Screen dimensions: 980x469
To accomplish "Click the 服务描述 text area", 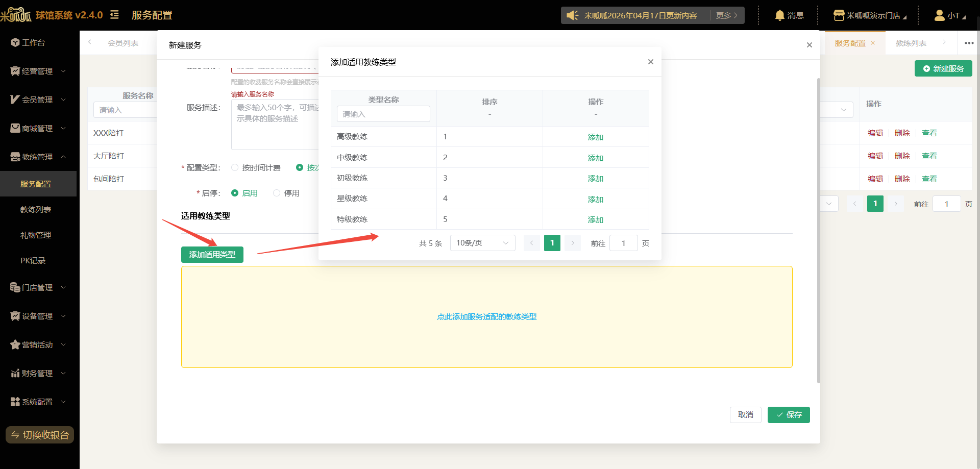I will click(275, 124).
